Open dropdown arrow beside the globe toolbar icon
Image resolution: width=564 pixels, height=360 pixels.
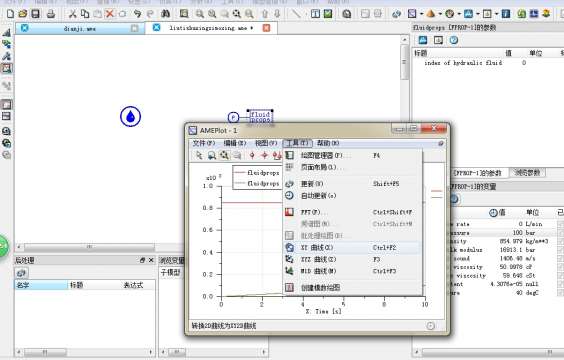pyautogui.click(x=459, y=14)
